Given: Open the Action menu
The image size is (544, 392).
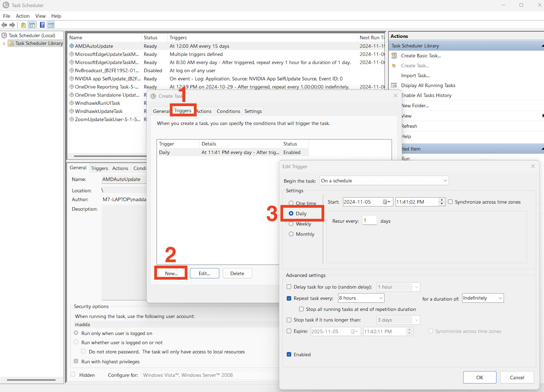Looking at the screenshot, I should (22, 16).
